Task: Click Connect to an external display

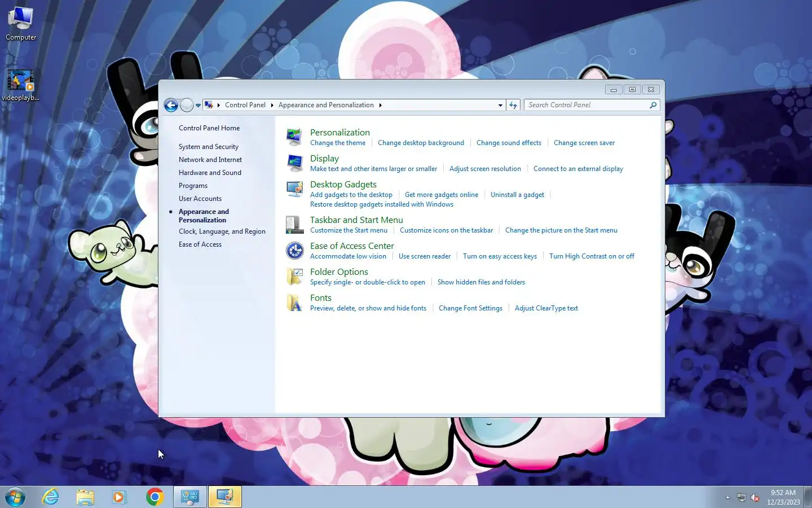Action: [578, 169]
